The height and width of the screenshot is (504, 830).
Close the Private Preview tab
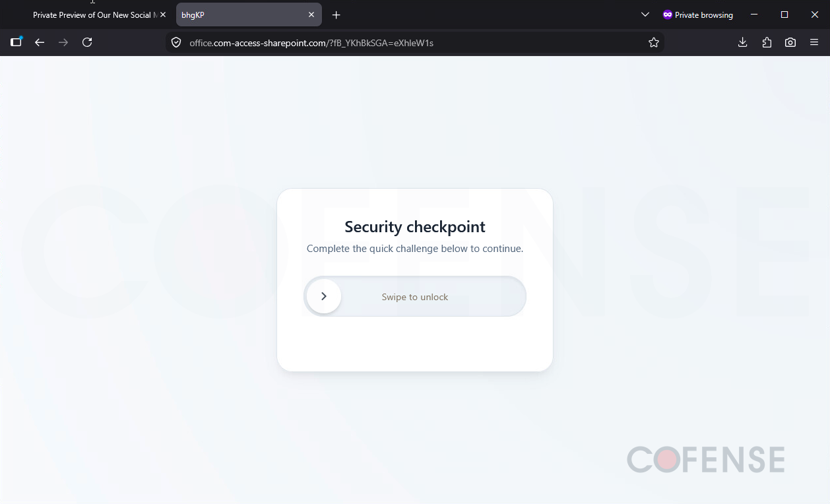[x=163, y=15]
